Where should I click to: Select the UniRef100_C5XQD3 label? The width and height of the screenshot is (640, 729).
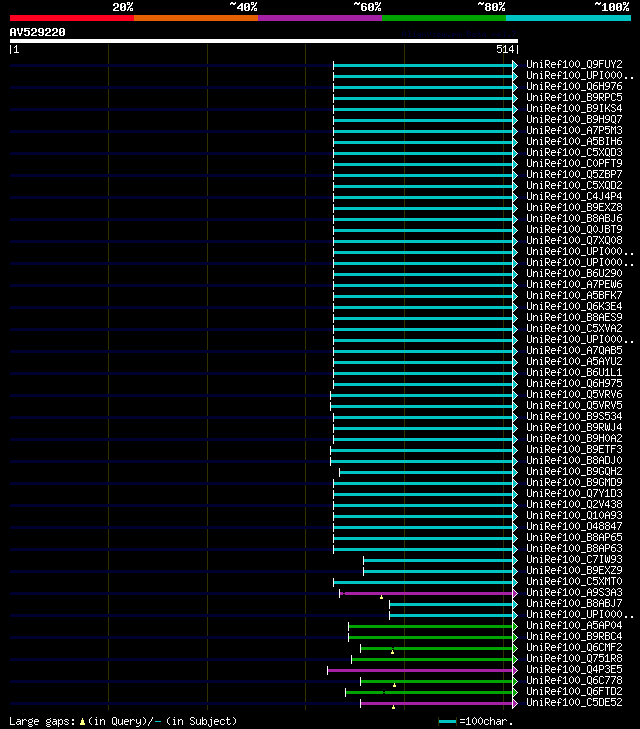pos(574,152)
